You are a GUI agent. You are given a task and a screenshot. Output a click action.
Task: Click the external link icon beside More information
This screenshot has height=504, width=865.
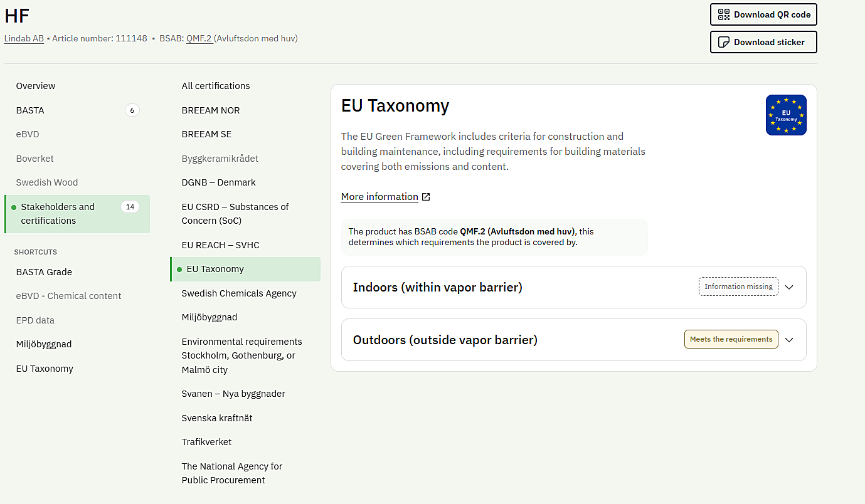[426, 197]
